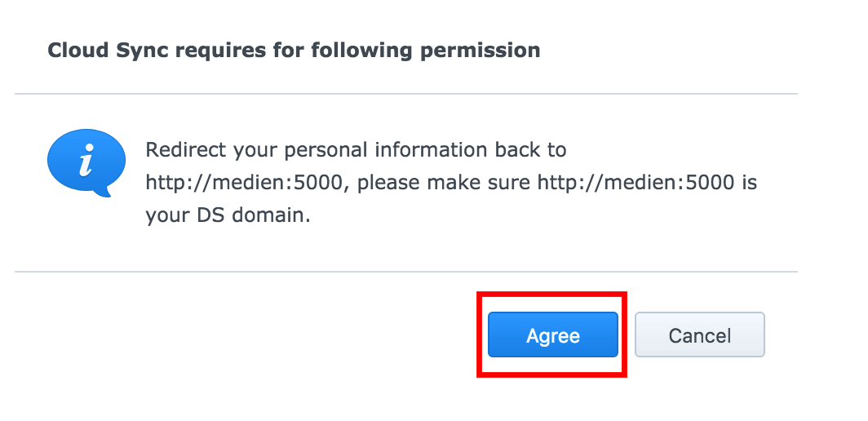
Task: Select the italic "i" inside the info bubble
Action: (86, 161)
